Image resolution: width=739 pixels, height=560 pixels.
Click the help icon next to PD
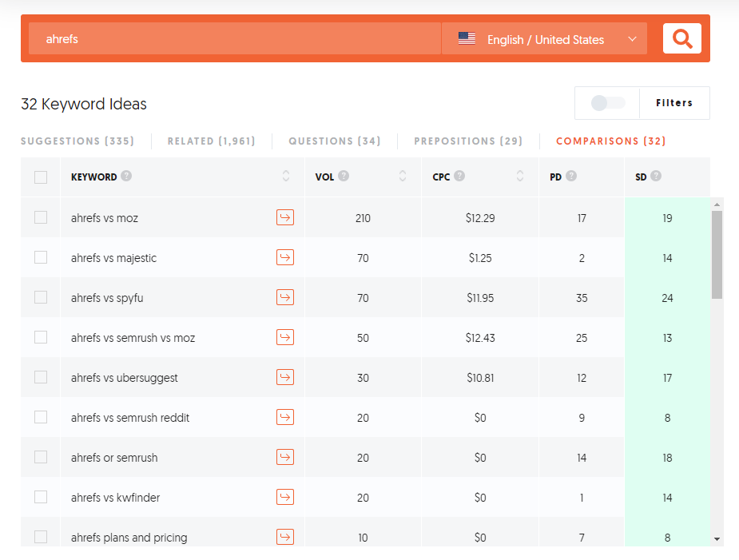tap(571, 176)
